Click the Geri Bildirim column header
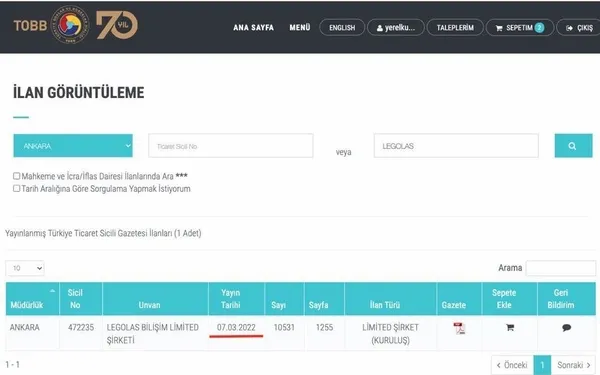This screenshot has height=375, width=600. (x=567, y=299)
